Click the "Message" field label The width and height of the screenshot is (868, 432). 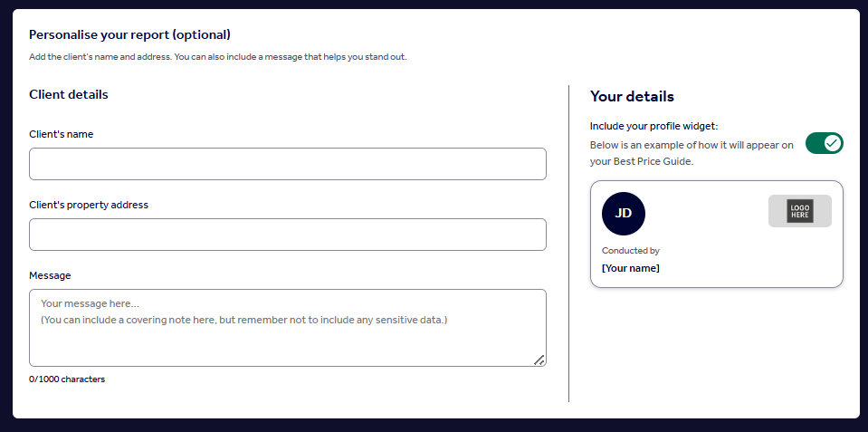tap(50, 275)
